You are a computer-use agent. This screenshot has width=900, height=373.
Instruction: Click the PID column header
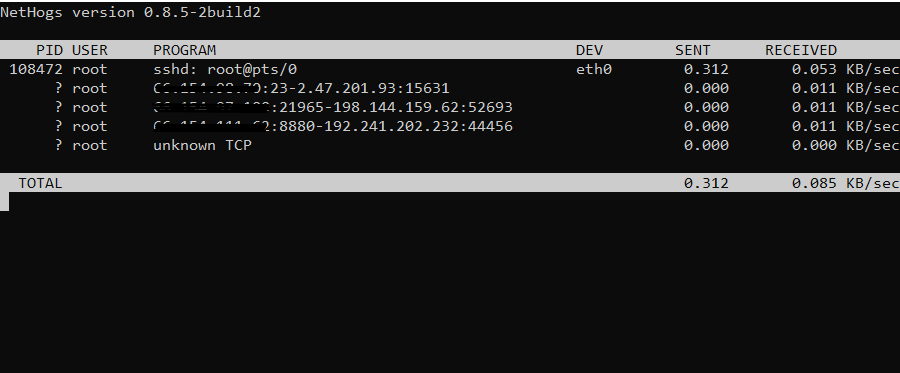coord(49,50)
